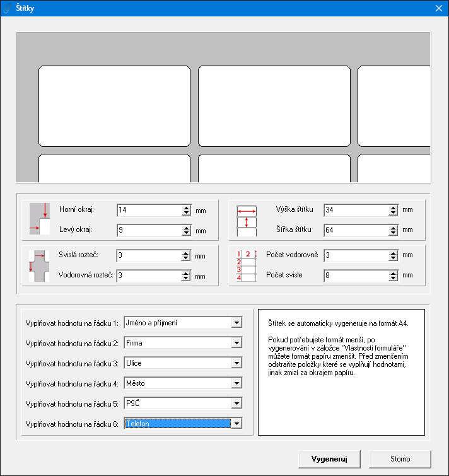Viewport: 449px width, 476px height.
Task: Increase Šířka štítku with up arrow
Action: (393, 228)
